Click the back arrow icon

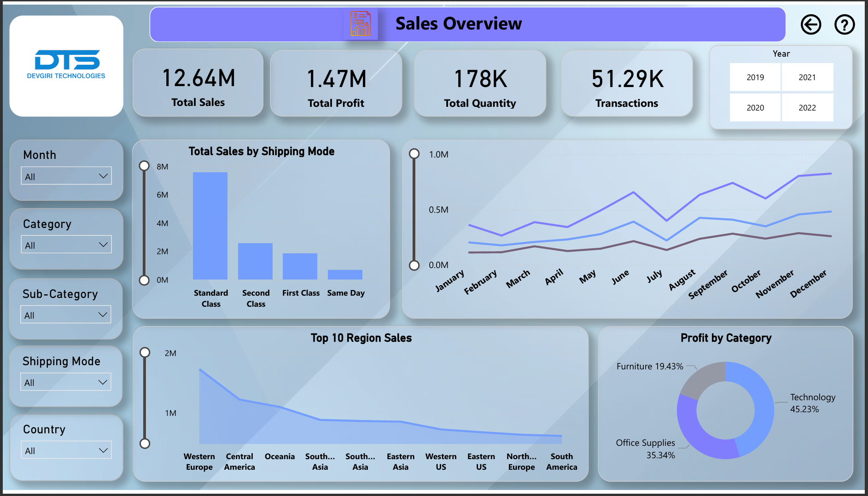click(x=810, y=24)
